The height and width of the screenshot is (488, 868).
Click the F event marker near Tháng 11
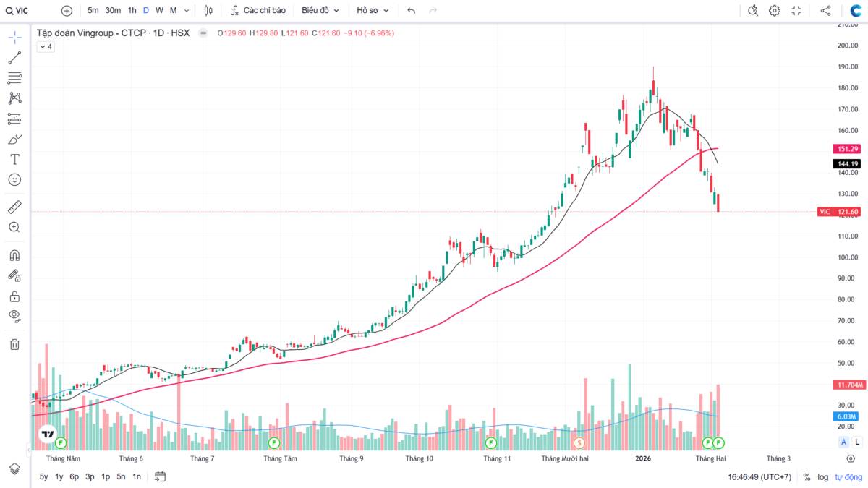(490, 442)
